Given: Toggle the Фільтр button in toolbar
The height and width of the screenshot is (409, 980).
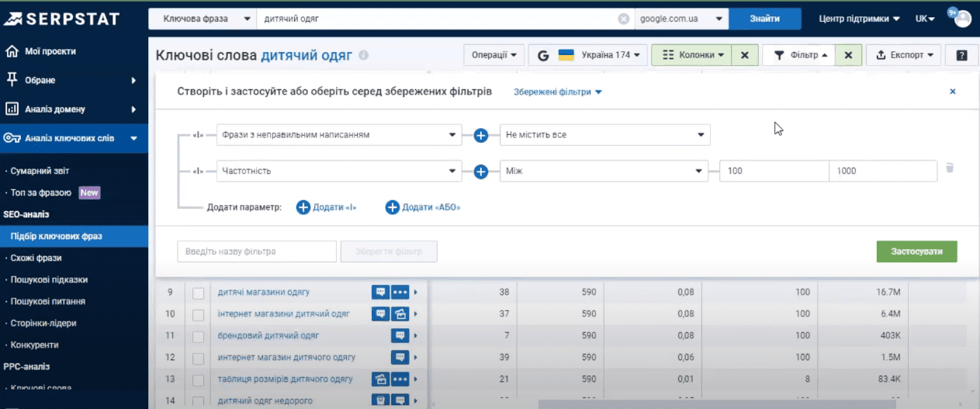Looking at the screenshot, I should click(798, 55).
